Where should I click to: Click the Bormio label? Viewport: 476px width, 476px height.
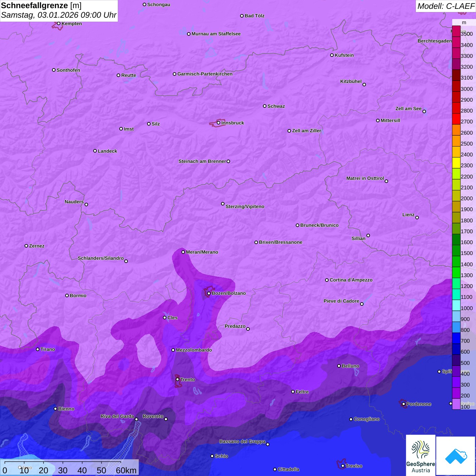pyautogui.click(x=78, y=295)
